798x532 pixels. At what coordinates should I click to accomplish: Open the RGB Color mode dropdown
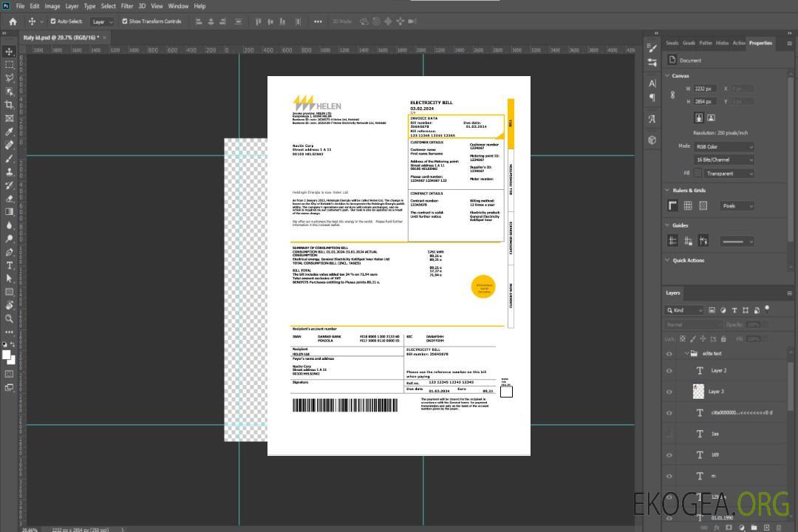tap(723, 146)
